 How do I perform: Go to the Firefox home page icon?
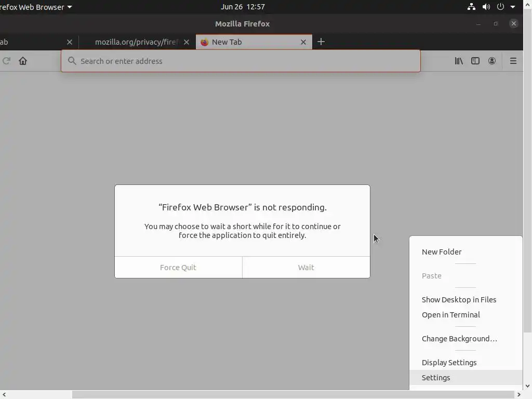pyautogui.click(x=23, y=61)
